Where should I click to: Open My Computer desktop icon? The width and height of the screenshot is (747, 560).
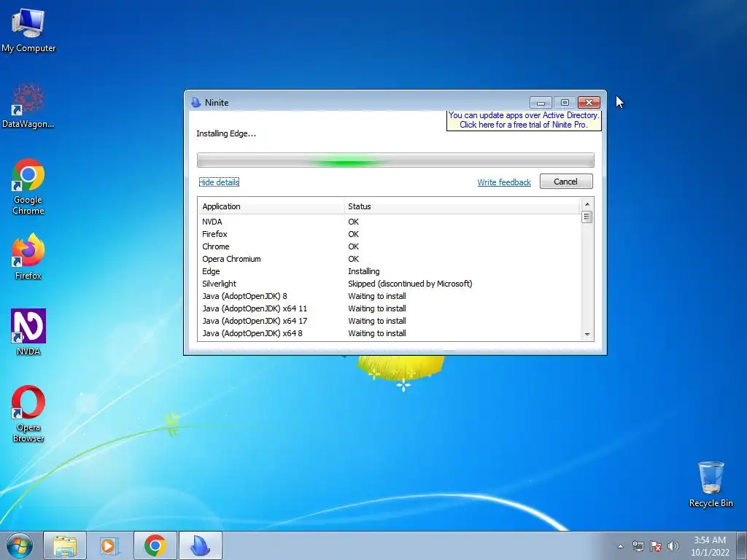click(x=28, y=29)
